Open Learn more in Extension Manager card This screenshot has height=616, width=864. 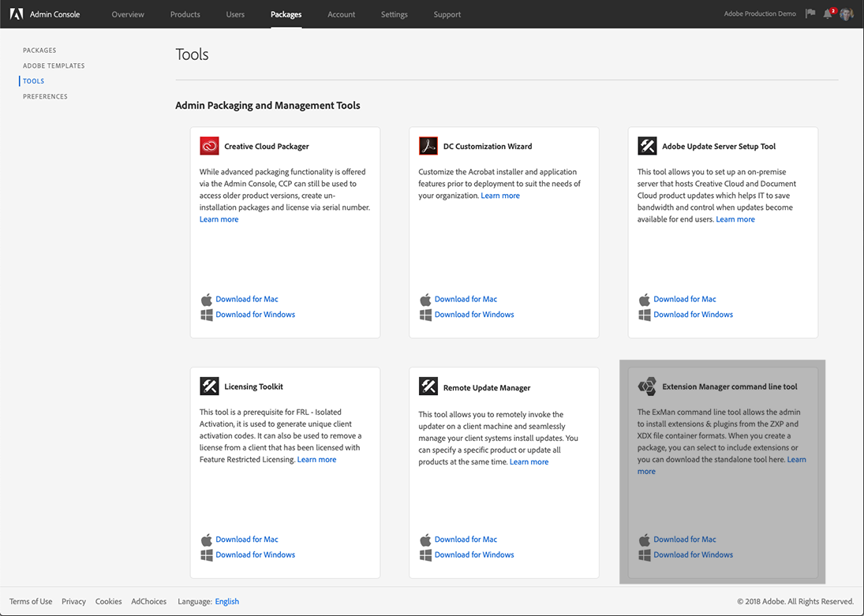point(796,460)
